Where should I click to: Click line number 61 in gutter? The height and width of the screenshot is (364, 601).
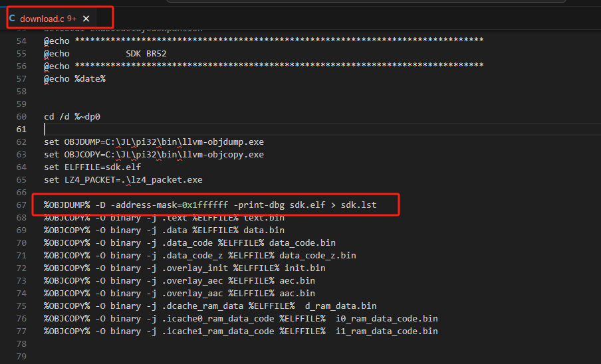21,130
